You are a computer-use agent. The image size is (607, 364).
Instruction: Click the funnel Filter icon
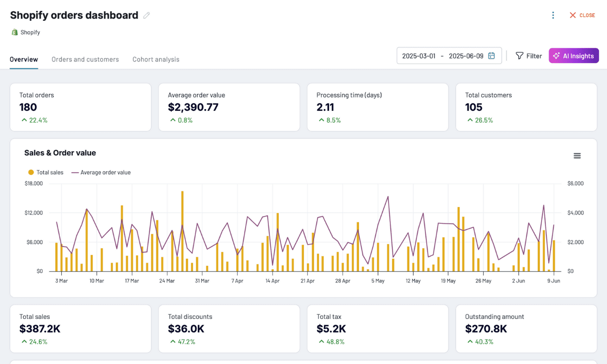pos(519,56)
